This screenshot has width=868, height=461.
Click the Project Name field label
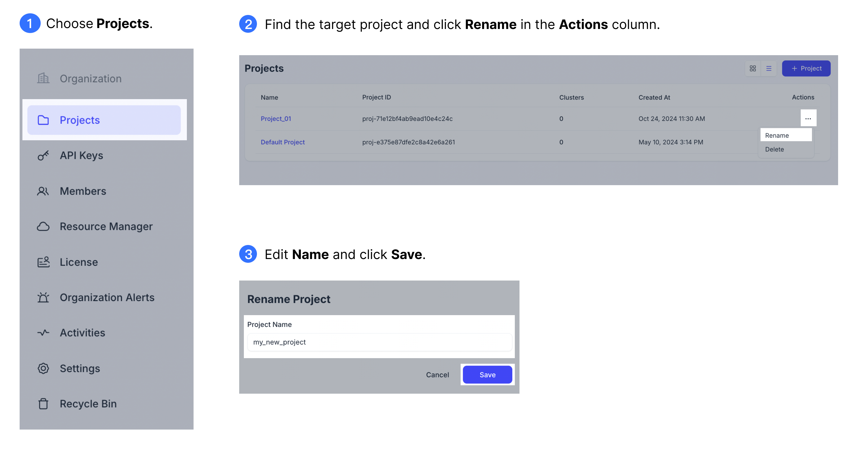point(269,324)
